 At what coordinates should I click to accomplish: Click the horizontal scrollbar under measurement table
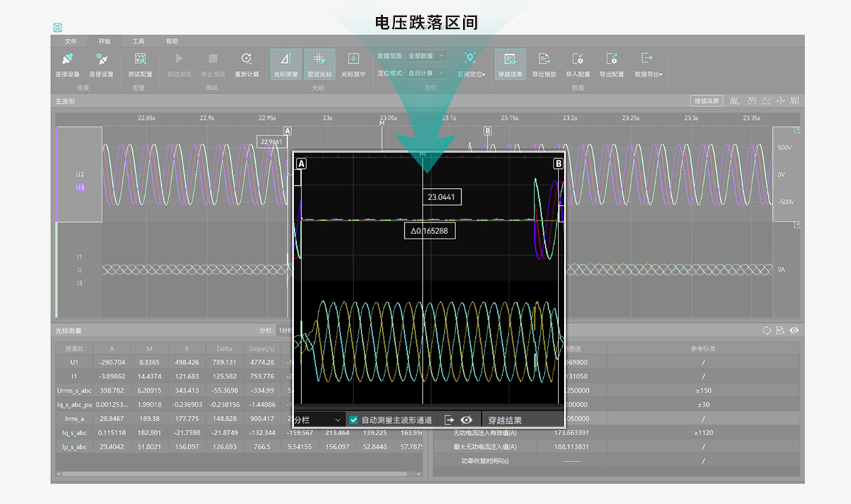coord(234,473)
